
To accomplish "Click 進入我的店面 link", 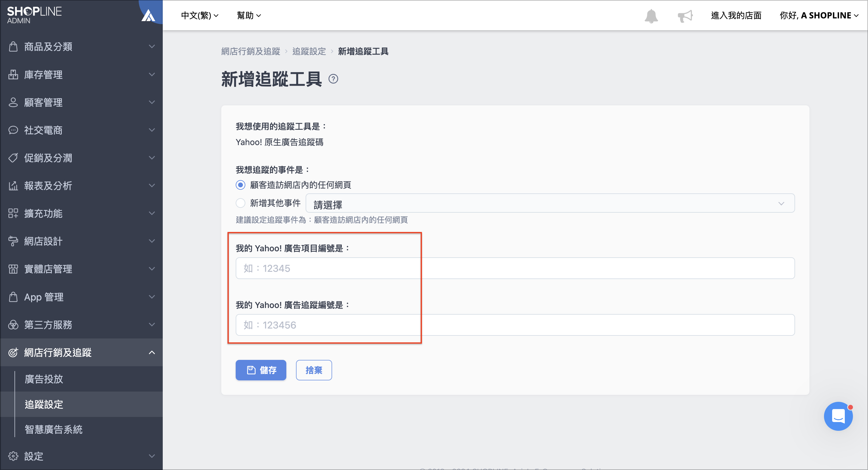I will [x=736, y=15].
